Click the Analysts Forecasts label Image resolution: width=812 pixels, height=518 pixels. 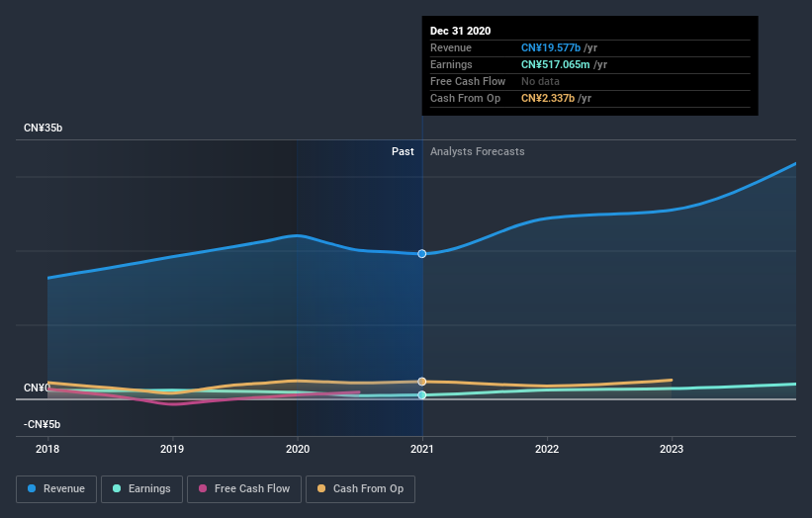[x=478, y=151]
